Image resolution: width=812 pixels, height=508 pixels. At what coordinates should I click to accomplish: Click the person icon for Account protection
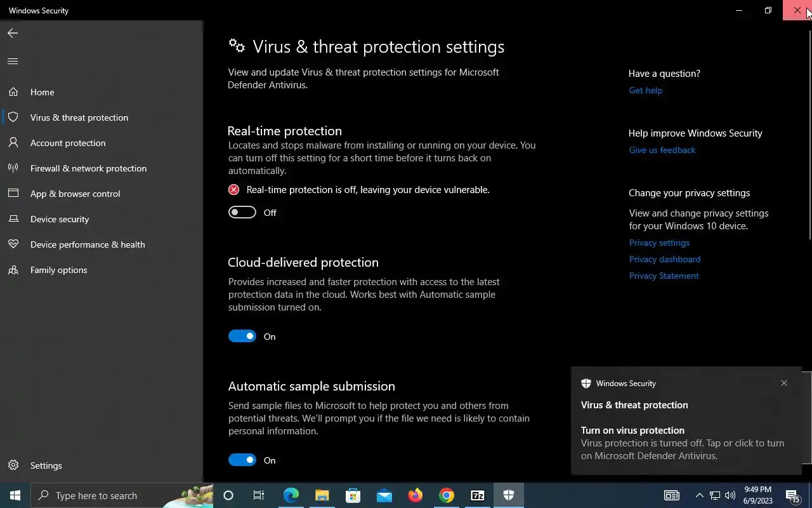[x=13, y=143]
